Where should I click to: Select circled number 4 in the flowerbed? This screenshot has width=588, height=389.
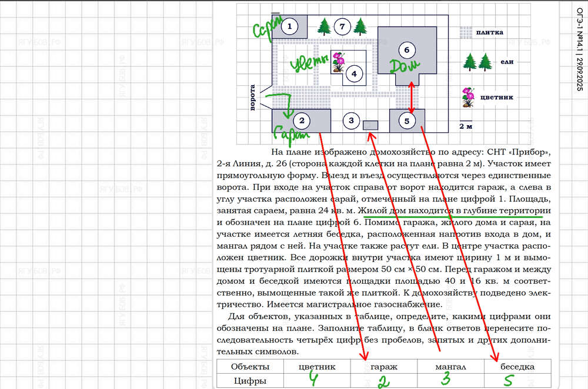(x=353, y=73)
